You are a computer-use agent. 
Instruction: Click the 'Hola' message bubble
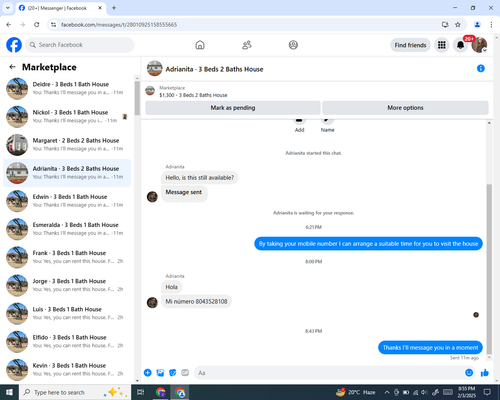[172, 287]
